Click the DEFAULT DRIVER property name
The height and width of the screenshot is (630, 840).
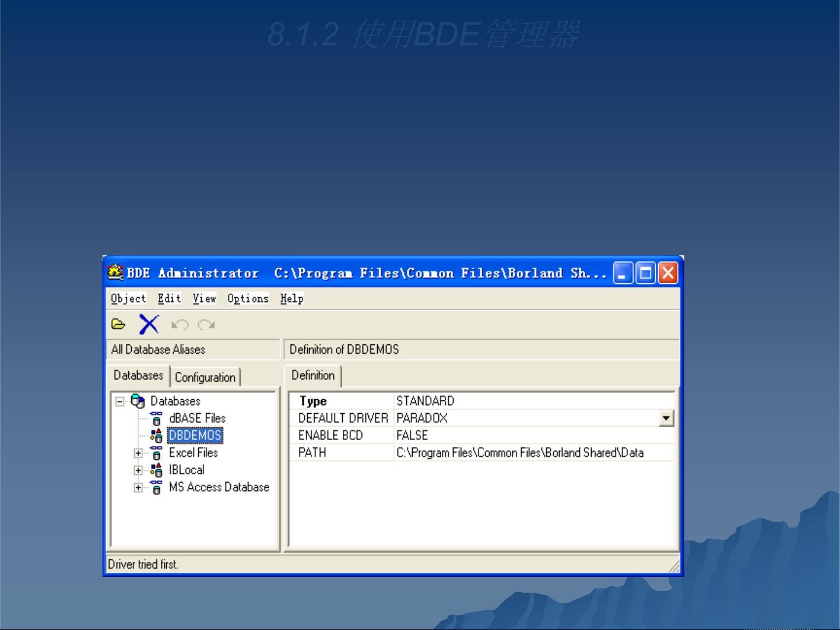click(343, 418)
